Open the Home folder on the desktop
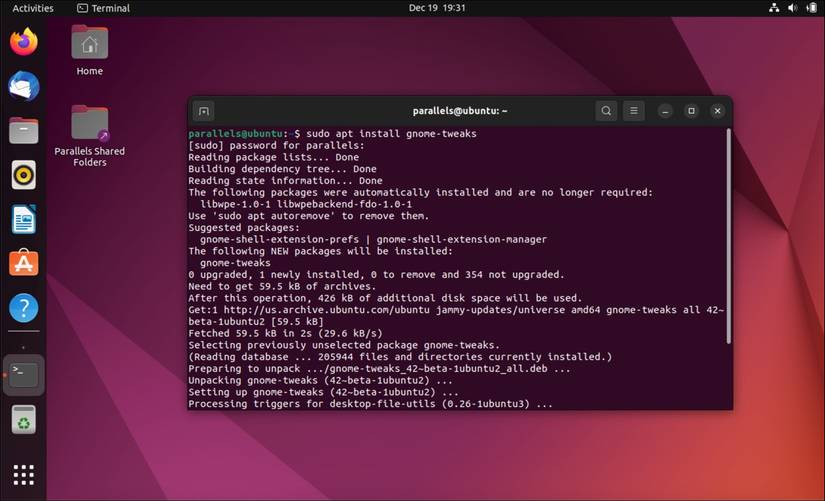Screen dimensions: 825x501 point(89,51)
